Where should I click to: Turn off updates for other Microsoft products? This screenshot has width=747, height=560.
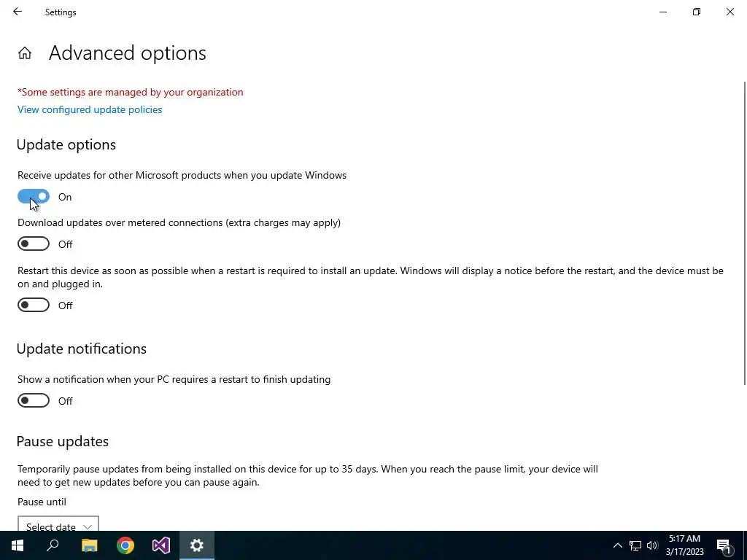click(34, 196)
